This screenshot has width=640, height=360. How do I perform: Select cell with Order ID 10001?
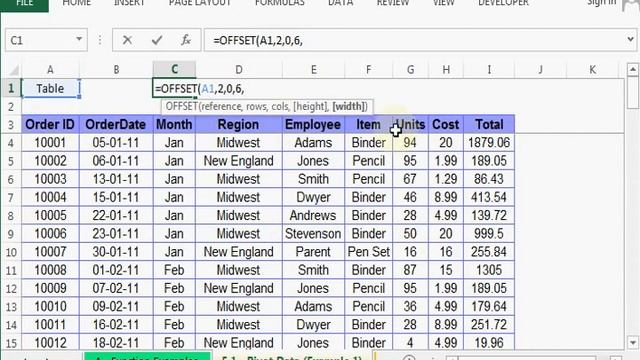coord(50,142)
